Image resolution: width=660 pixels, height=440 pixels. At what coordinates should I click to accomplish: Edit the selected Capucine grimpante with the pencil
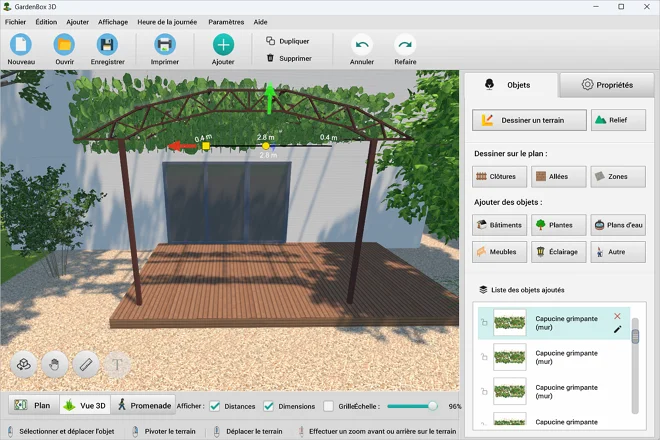tap(617, 329)
